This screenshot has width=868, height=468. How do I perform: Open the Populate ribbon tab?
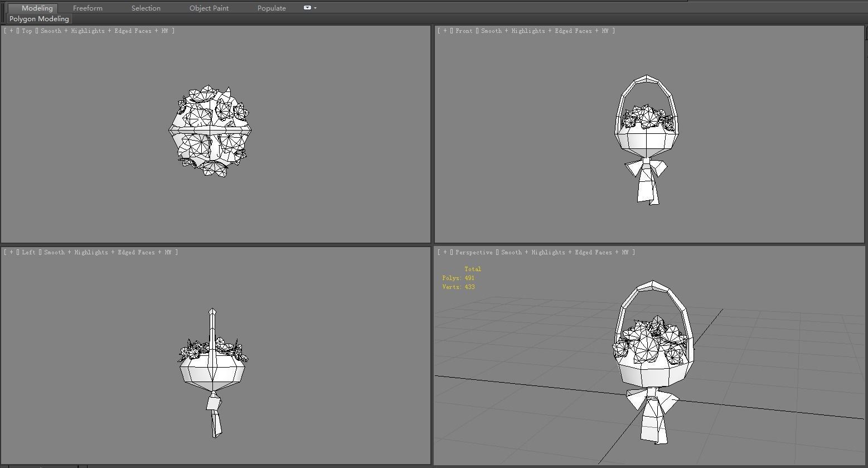coord(271,8)
